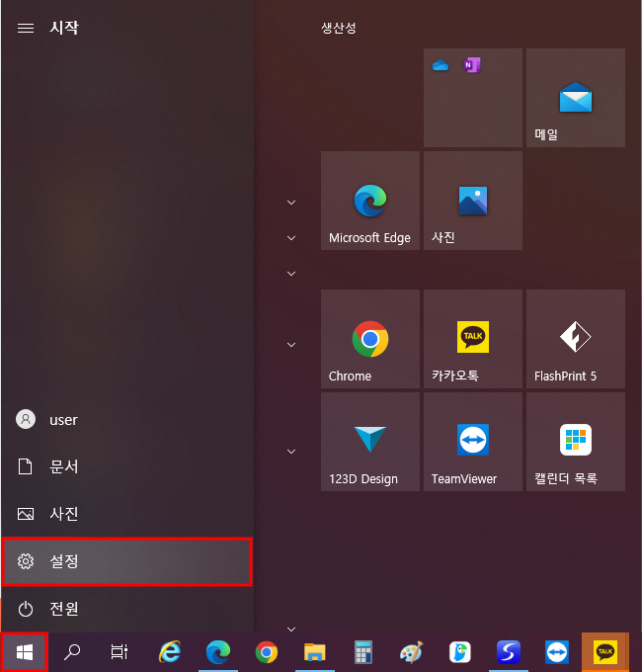Launch Internet Explorer from the taskbar
The height and width of the screenshot is (672, 642).
pos(170,652)
